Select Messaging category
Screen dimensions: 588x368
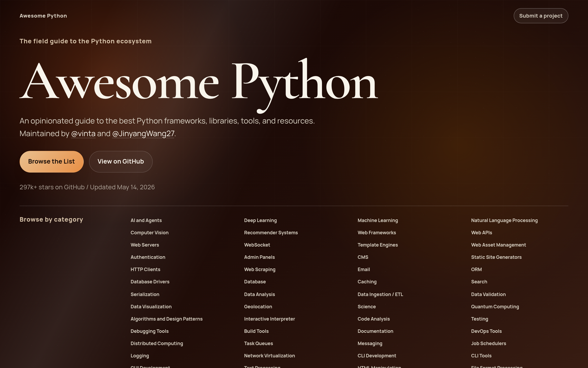pyautogui.click(x=370, y=344)
